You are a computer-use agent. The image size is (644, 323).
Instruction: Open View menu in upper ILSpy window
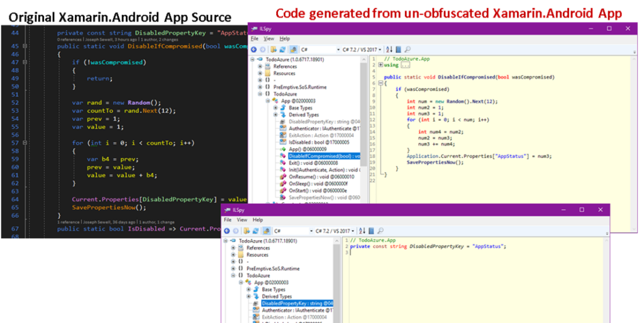click(x=269, y=38)
